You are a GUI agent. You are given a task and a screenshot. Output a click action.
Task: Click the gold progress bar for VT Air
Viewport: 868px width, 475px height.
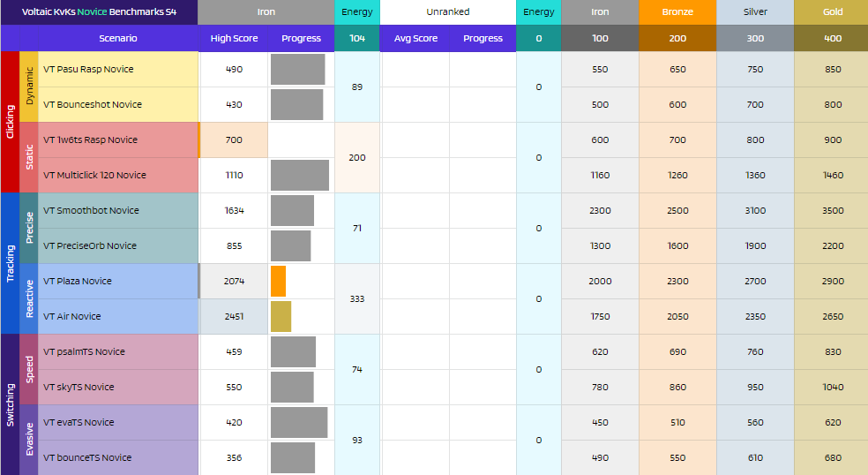(281, 316)
